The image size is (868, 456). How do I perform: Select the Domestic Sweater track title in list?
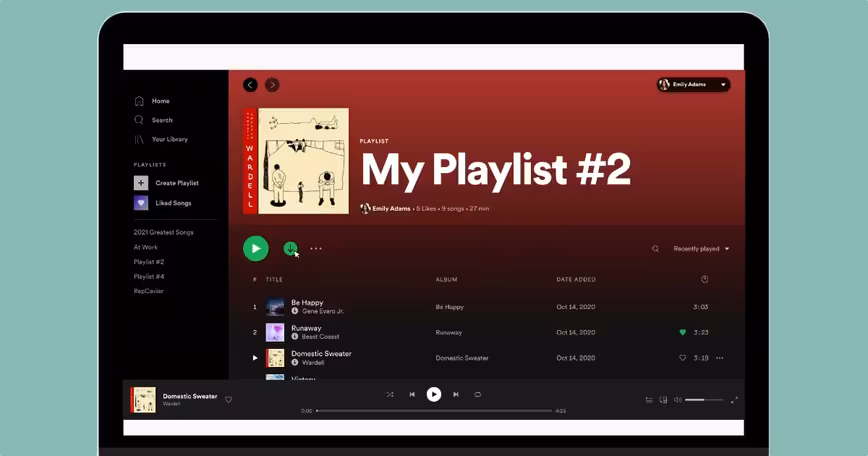pyautogui.click(x=321, y=354)
